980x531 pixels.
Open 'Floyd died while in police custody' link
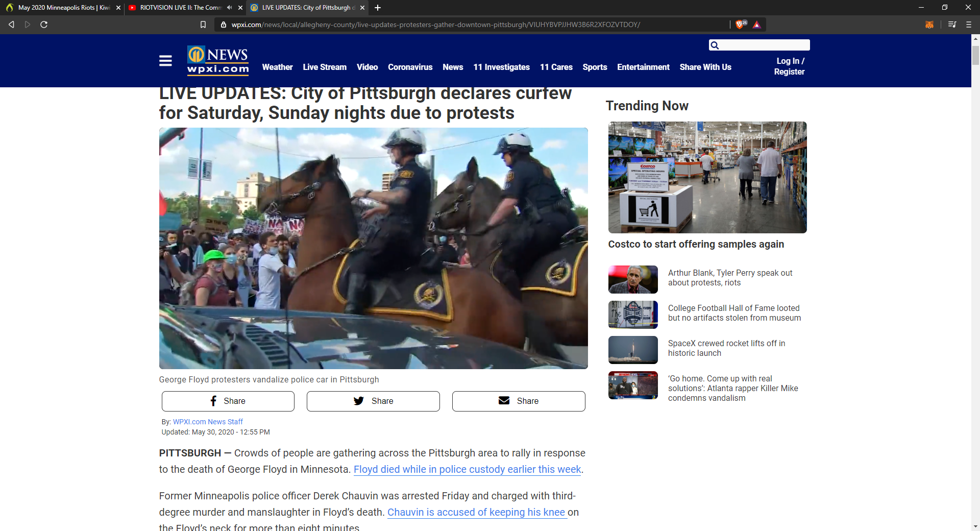(468, 469)
